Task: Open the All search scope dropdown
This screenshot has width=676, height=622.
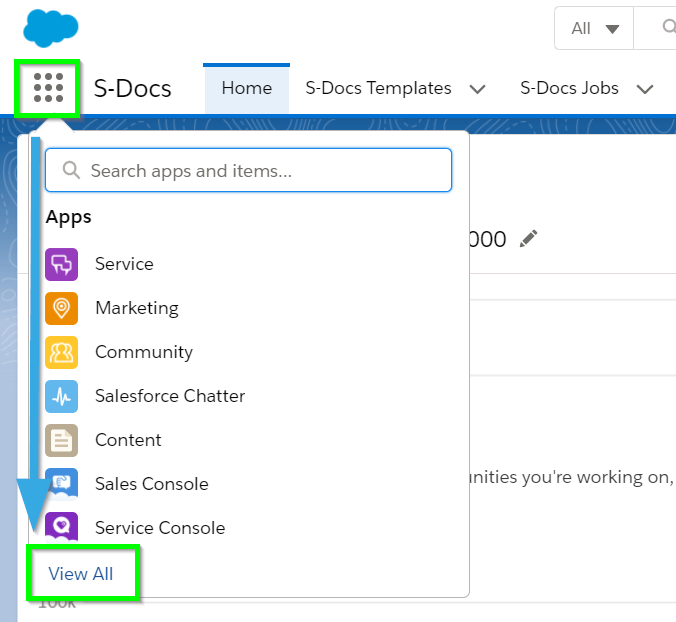Action: [x=594, y=28]
